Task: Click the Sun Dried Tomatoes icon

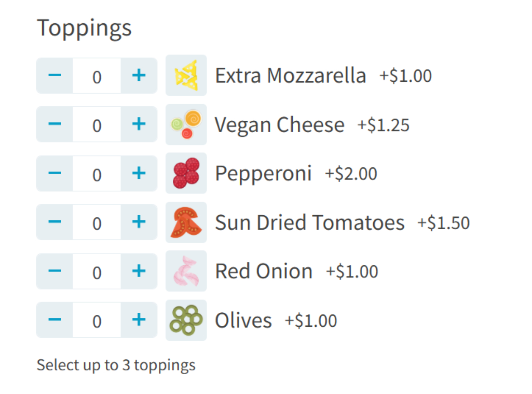Action: click(186, 222)
